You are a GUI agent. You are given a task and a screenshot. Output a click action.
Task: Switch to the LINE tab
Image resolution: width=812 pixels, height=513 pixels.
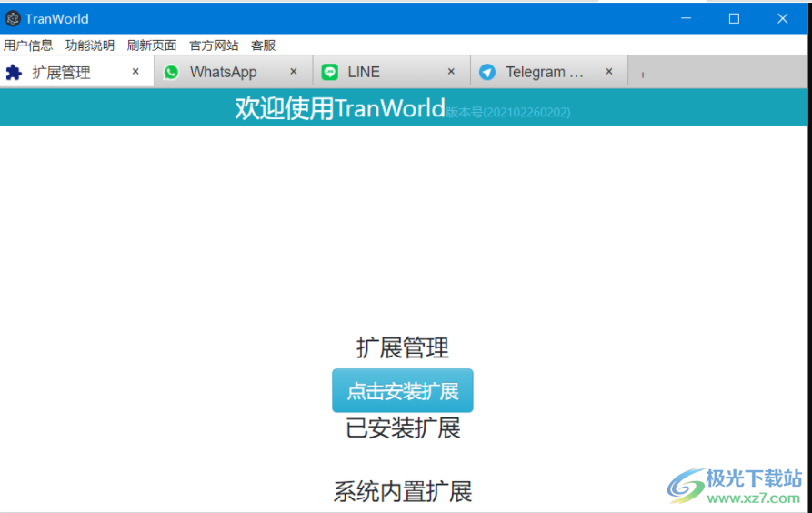(x=392, y=72)
